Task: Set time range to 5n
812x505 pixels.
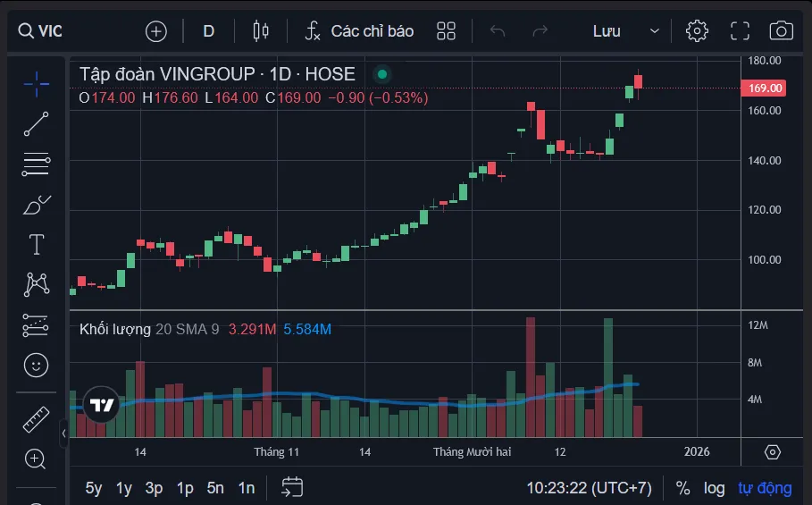Action: [x=215, y=488]
